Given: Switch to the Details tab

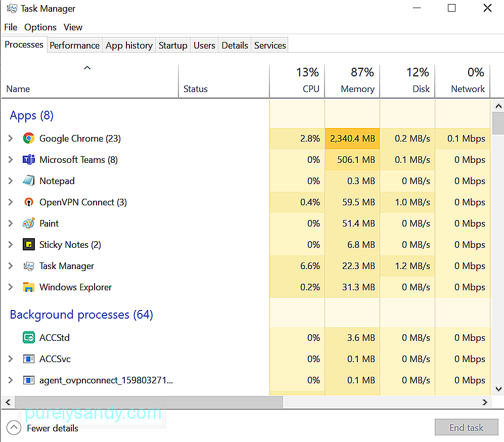Looking at the screenshot, I should pyautogui.click(x=235, y=46).
